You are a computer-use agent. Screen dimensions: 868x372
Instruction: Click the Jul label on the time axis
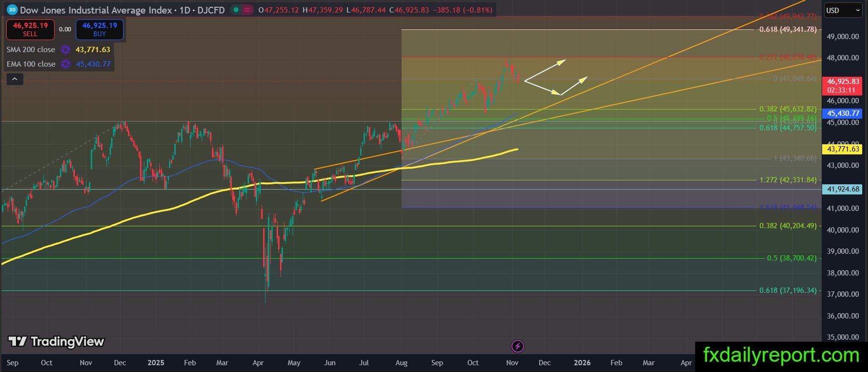pos(364,363)
